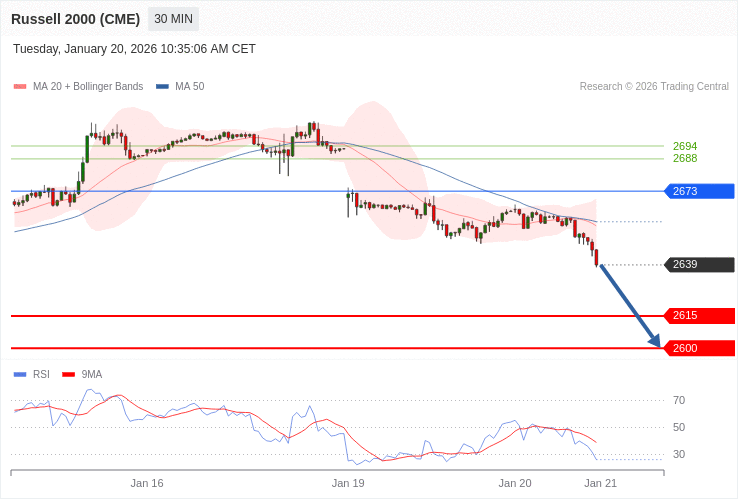This screenshot has width=738, height=500.
Task: Click the 2688 resistance level label
Action: point(685,158)
